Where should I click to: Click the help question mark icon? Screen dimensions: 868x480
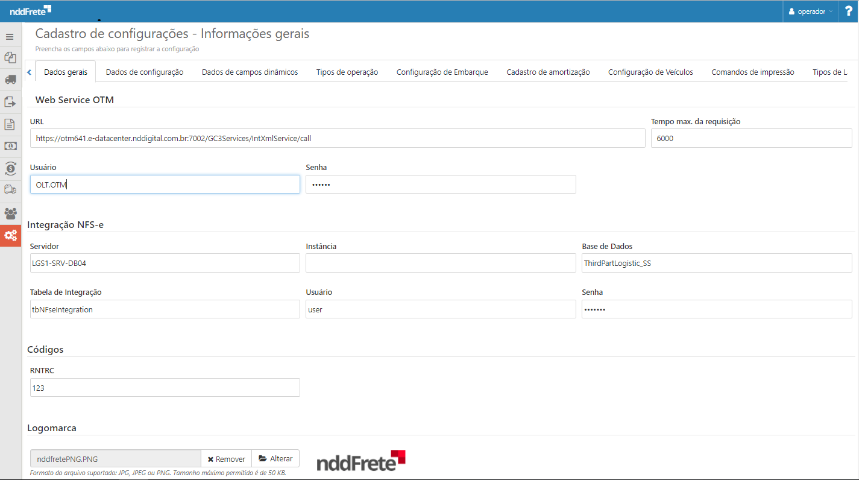coord(848,11)
